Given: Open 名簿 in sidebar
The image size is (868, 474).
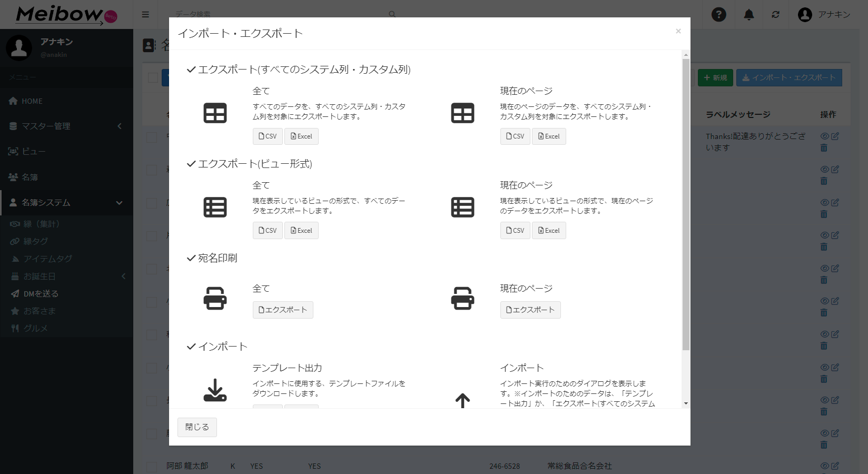Looking at the screenshot, I should (x=66, y=177).
